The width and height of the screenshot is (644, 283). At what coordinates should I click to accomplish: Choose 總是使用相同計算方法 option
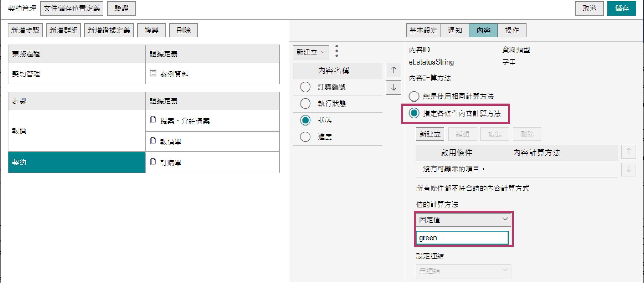coord(414,96)
